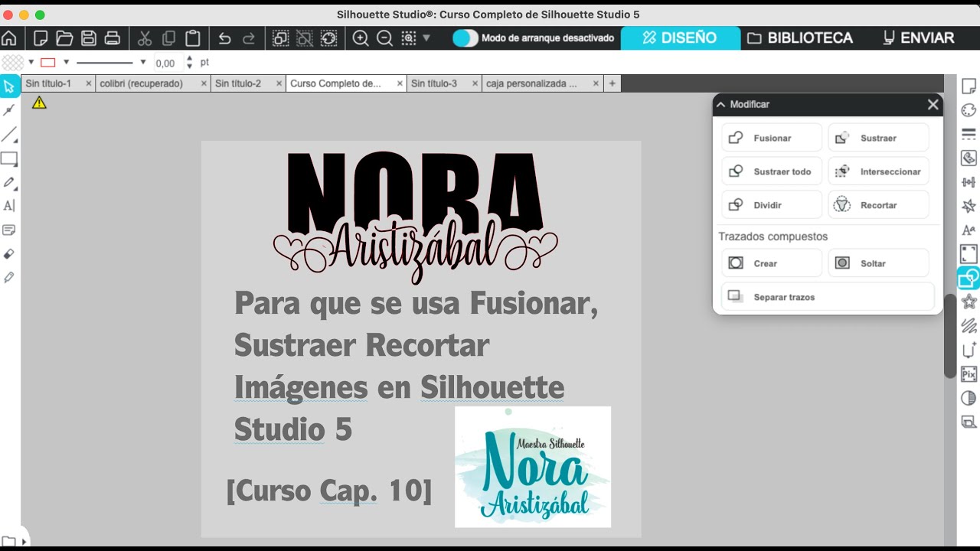This screenshot has height=551, width=980.
Task: Toggle Modo de arranque switch
Action: tap(465, 37)
